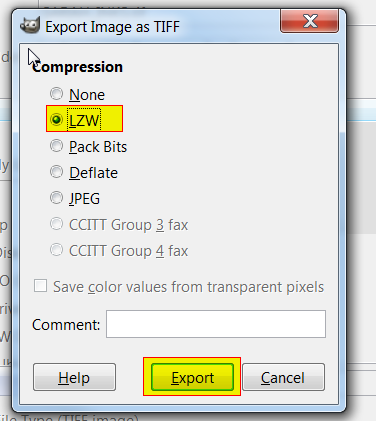This screenshot has height=421, width=376.
Task: Tick the Save color values checkbox square
Action: [x=40, y=286]
